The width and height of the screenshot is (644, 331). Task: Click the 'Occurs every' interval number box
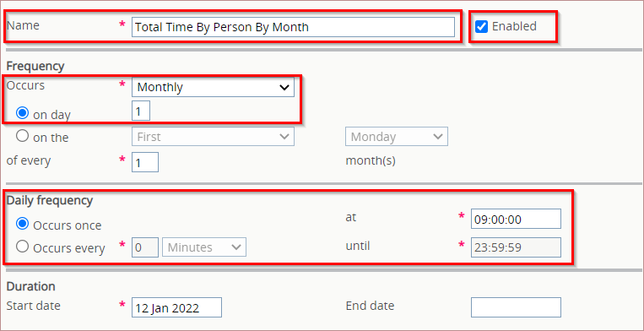click(145, 247)
